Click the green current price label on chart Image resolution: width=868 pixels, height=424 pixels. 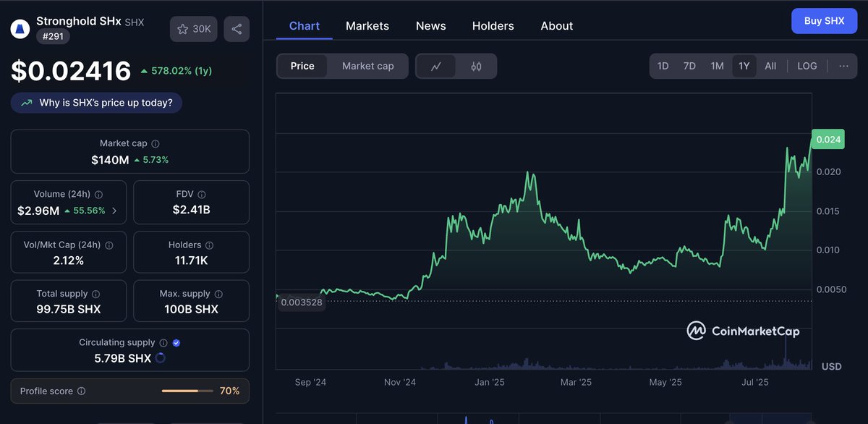827,139
